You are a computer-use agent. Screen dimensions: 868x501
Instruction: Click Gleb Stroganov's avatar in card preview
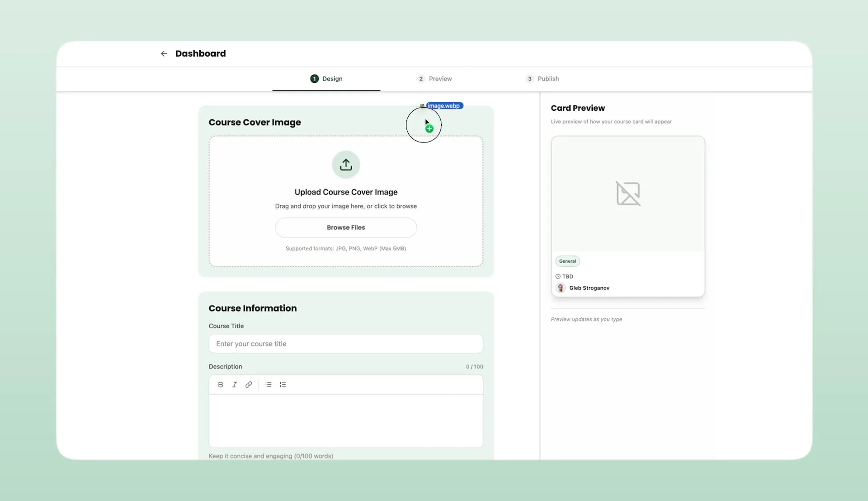coord(561,288)
